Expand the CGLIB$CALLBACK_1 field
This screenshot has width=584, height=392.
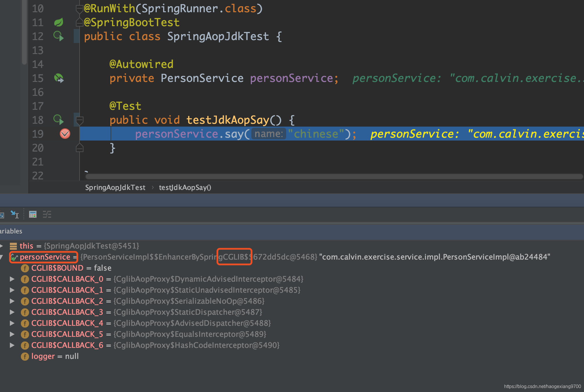pos(12,290)
